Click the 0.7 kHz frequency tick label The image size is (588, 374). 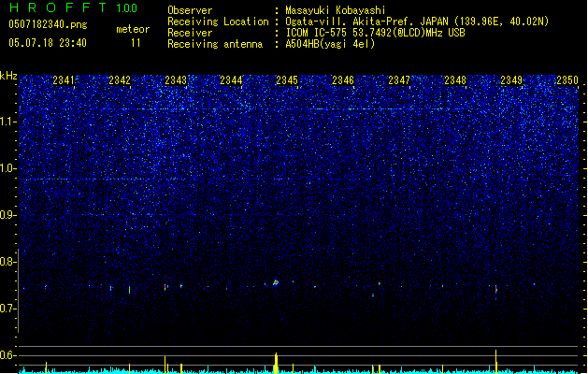[x=8, y=309]
